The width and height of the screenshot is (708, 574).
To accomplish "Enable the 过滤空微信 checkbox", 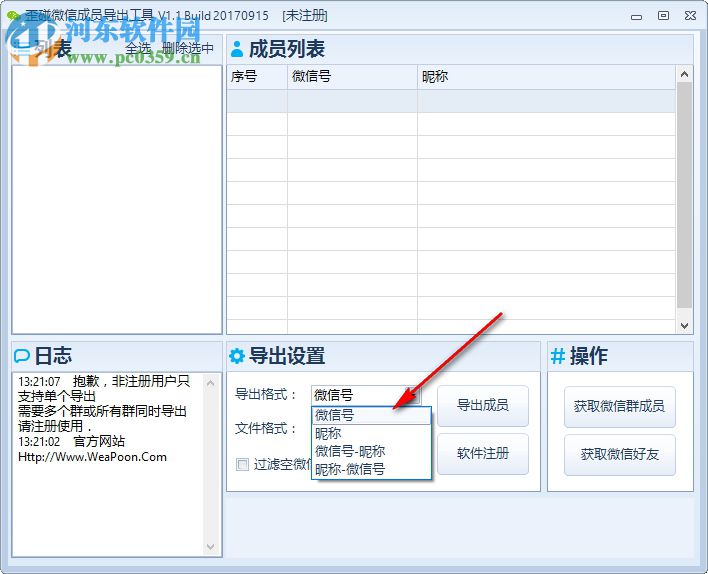I will pyautogui.click(x=242, y=464).
